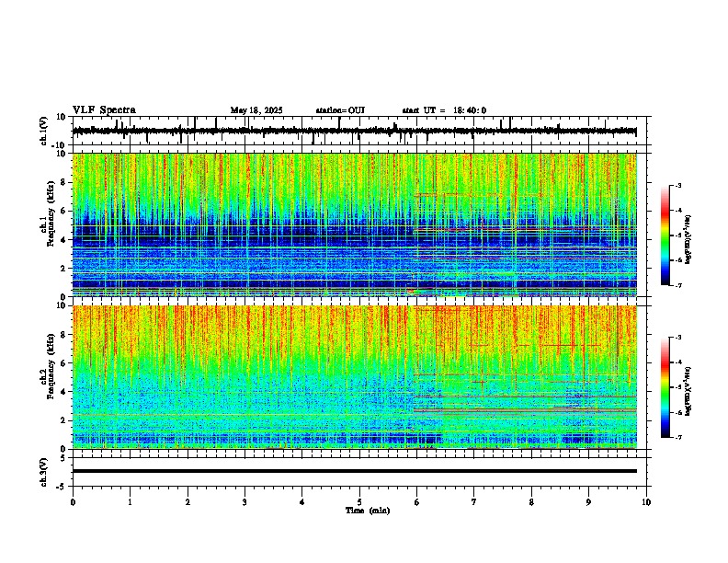728x563 pixels.
Task: Click the "4" kHz tick of ch.2 spectrogram
Action: point(64,392)
